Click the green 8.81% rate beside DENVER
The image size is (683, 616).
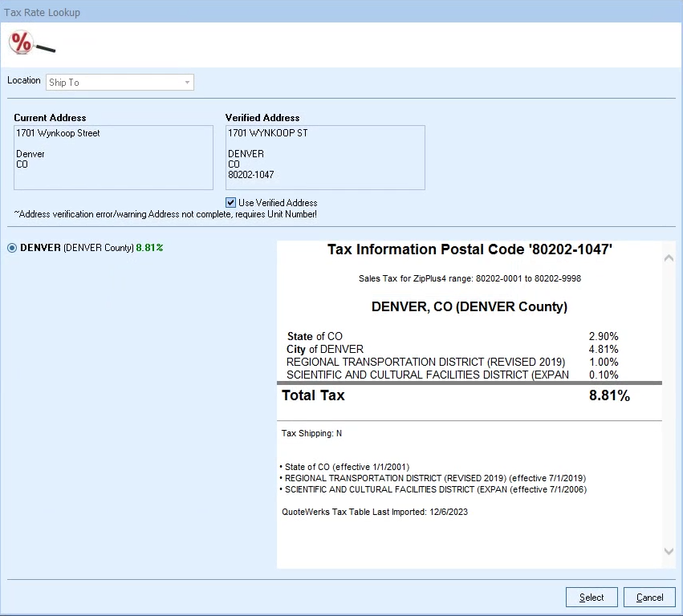click(150, 248)
